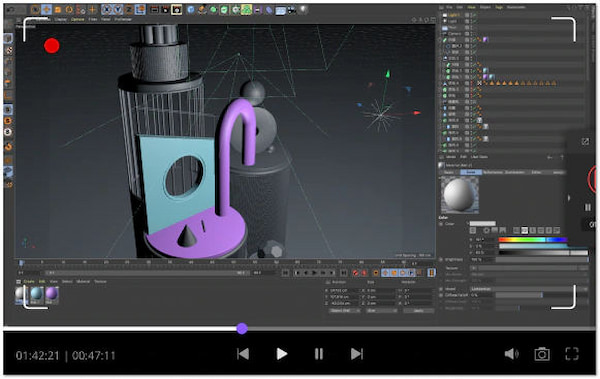Viewport: 600px width, 379px height.
Task: Add a Cube primitive from the toolbar
Action: point(191,10)
